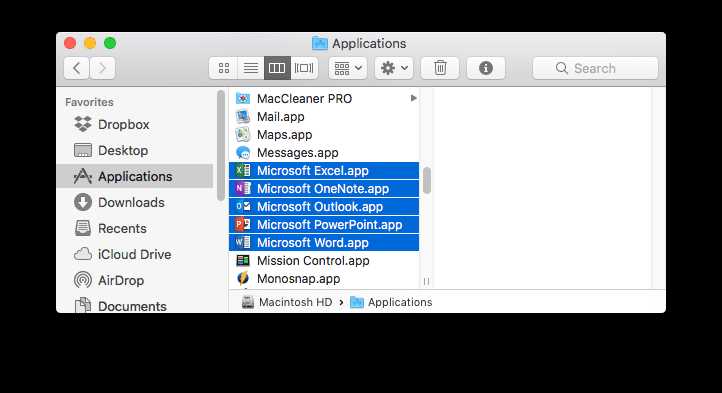This screenshot has width=722, height=393.
Task: Select Microsoft Excel.app
Action: 324,170
